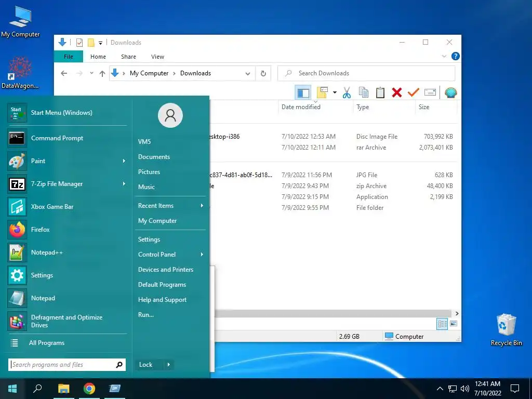Click the Back arrow in Explorer
The width and height of the screenshot is (532, 399).
click(64, 73)
